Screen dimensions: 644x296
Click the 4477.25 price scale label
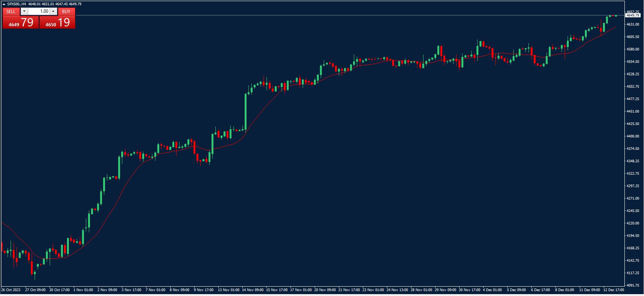point(633,99)
